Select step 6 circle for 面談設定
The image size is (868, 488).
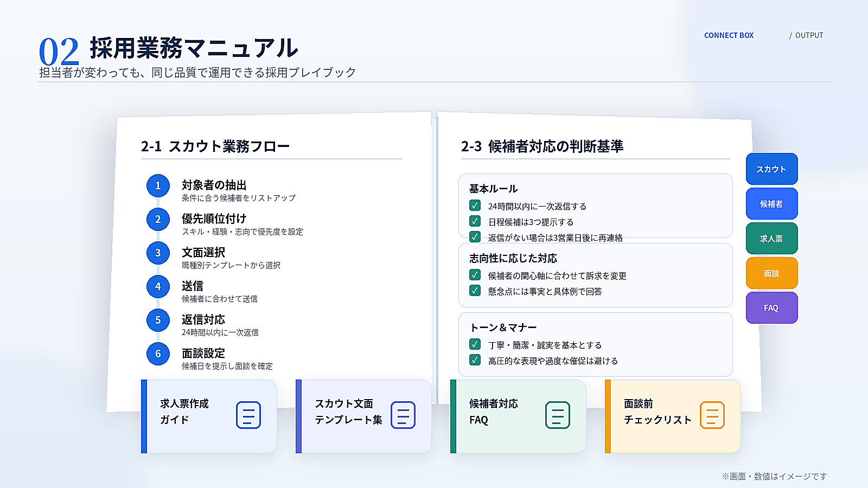pyautogui.click(x=158, y=354)
